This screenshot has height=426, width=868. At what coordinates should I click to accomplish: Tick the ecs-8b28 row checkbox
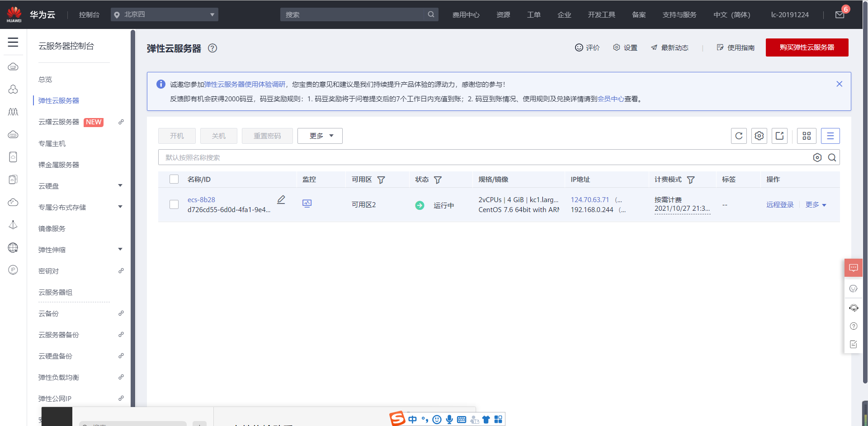point(174,204)
